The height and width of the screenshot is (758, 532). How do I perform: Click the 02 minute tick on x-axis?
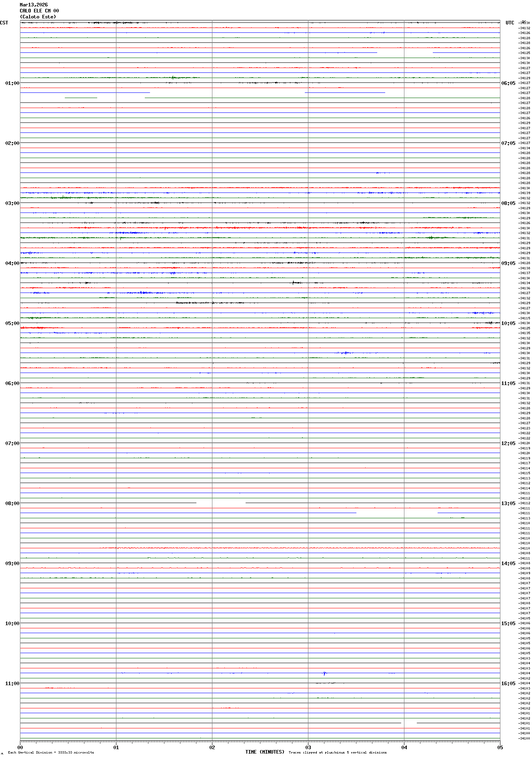coord(212,747)
